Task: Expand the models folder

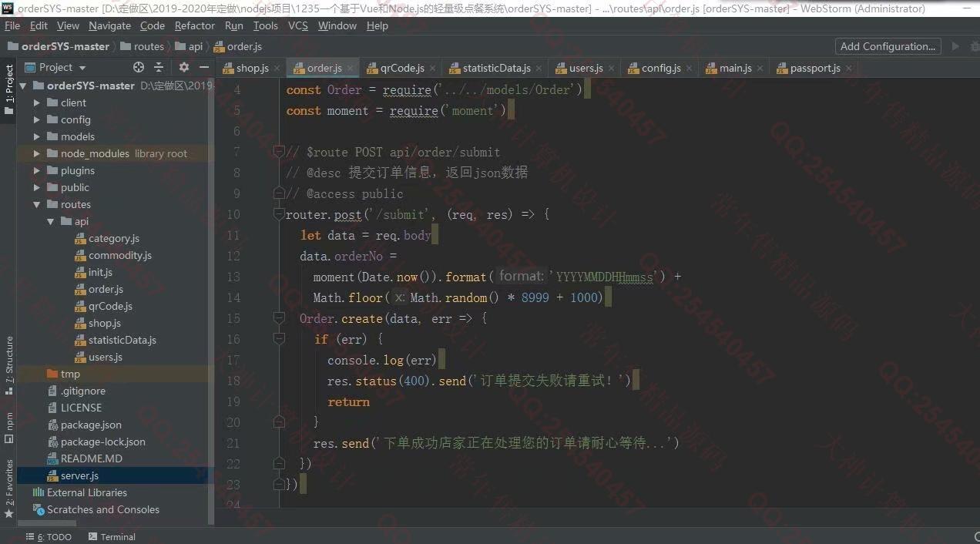Action: [x=36, y=136]
